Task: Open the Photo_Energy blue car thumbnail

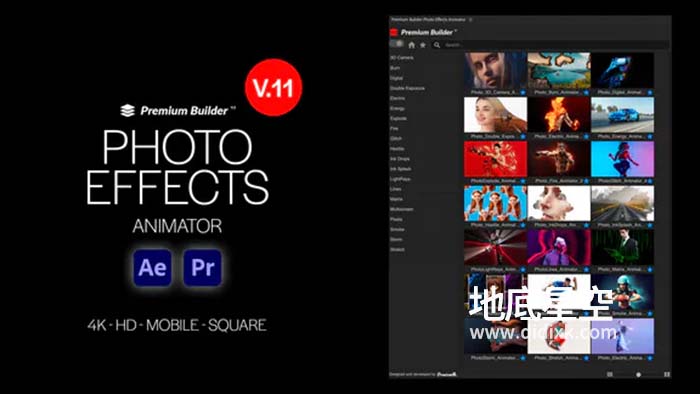Action: click(x=622, y=114)
